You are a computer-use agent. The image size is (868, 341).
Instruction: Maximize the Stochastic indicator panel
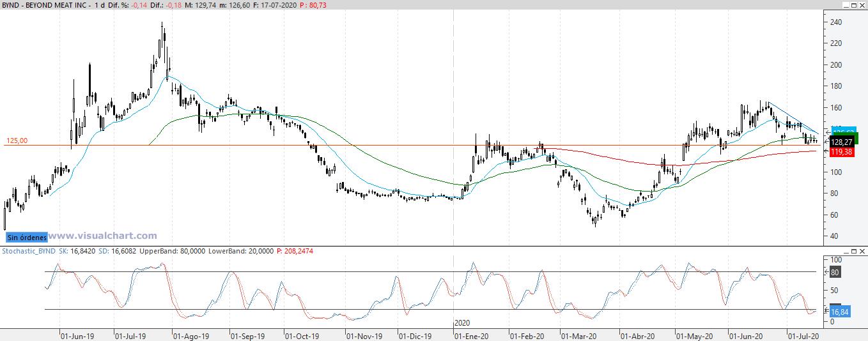point(853,252)
